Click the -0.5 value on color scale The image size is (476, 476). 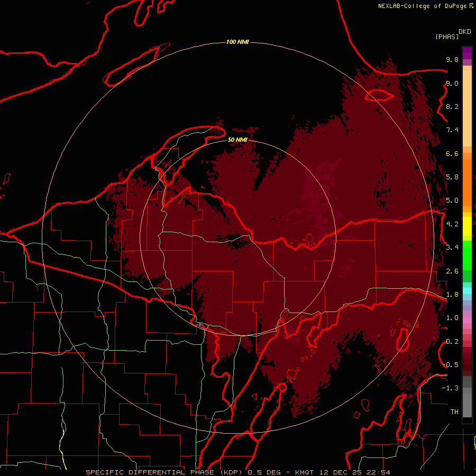click(450, 365)
